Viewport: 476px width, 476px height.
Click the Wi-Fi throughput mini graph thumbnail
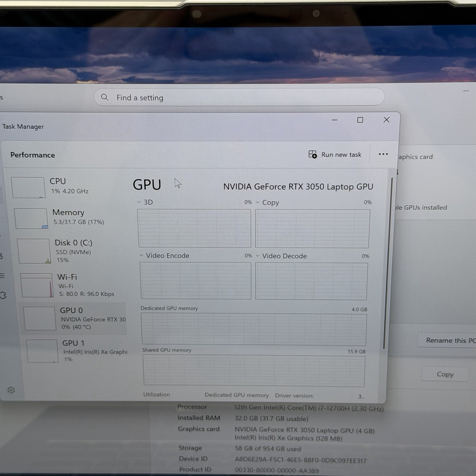tap(37, 285)
